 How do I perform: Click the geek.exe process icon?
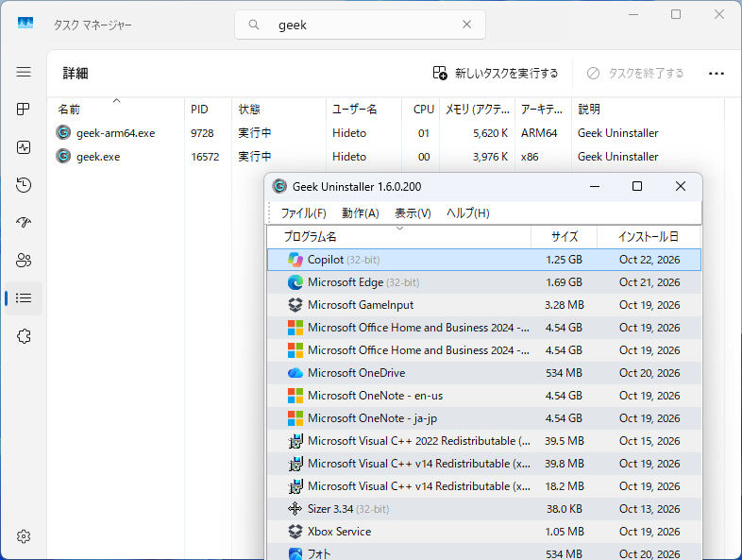coord(63,156)
